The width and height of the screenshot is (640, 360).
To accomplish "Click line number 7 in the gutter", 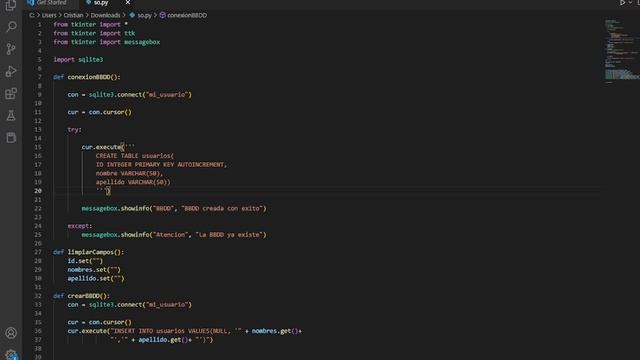I will tap(40, 77).
